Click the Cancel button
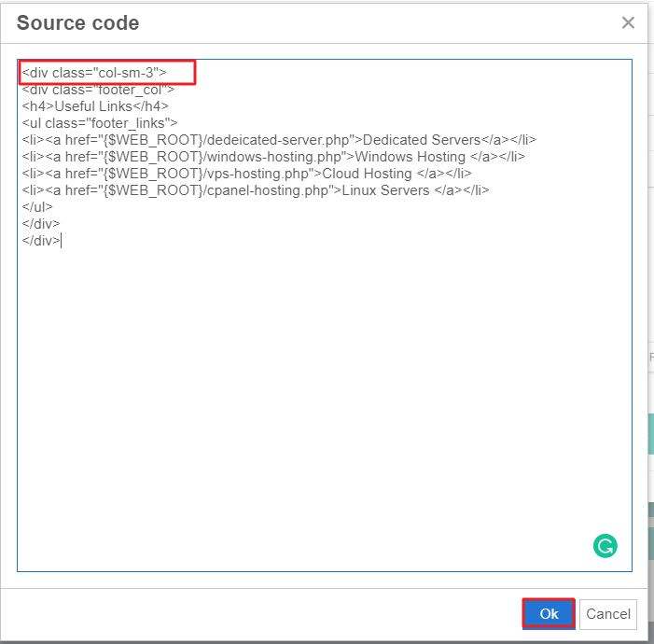The width and height of the screenshot is (654, 644). pyautogui.click(x=608, y=614)
